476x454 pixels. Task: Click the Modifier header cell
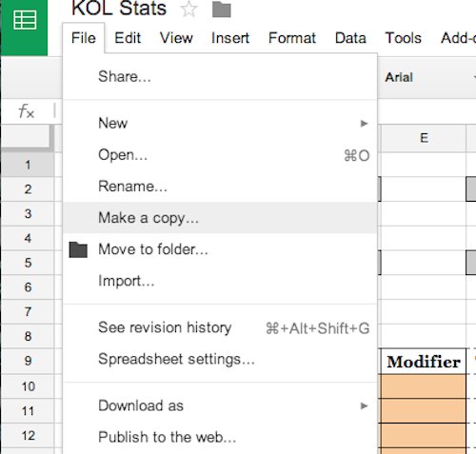point(424,362)
